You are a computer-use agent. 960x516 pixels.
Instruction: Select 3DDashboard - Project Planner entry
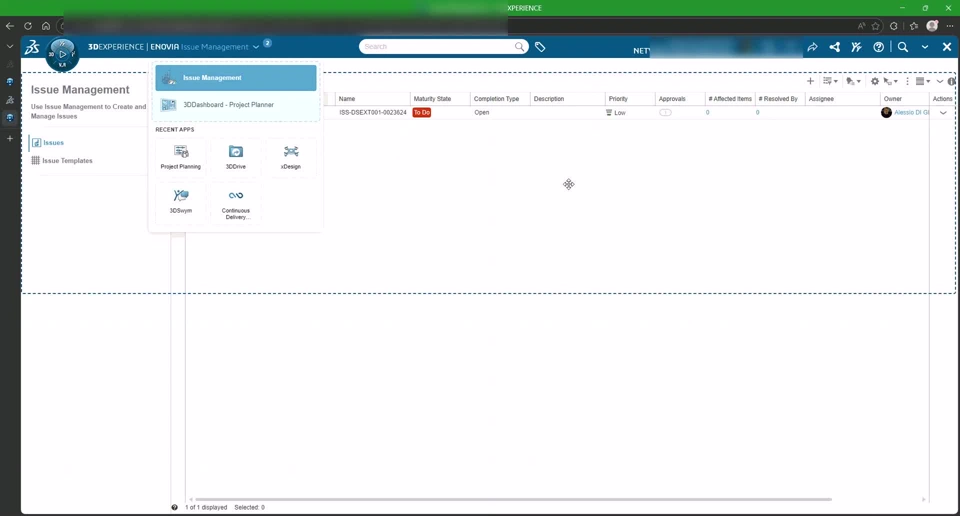(x=236, y=105)
